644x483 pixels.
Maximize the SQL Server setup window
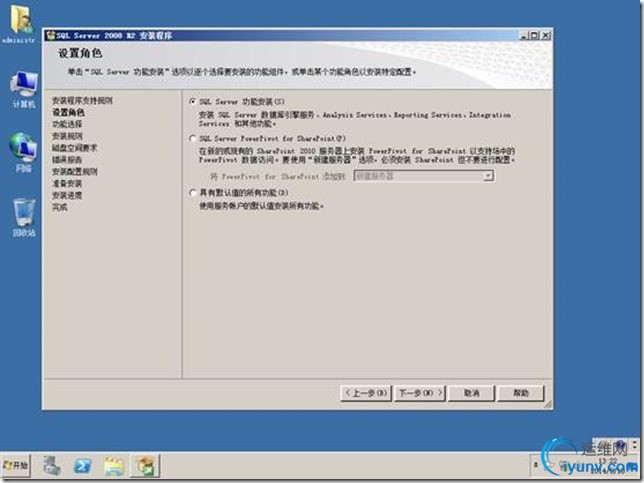(x=534, y=35)
